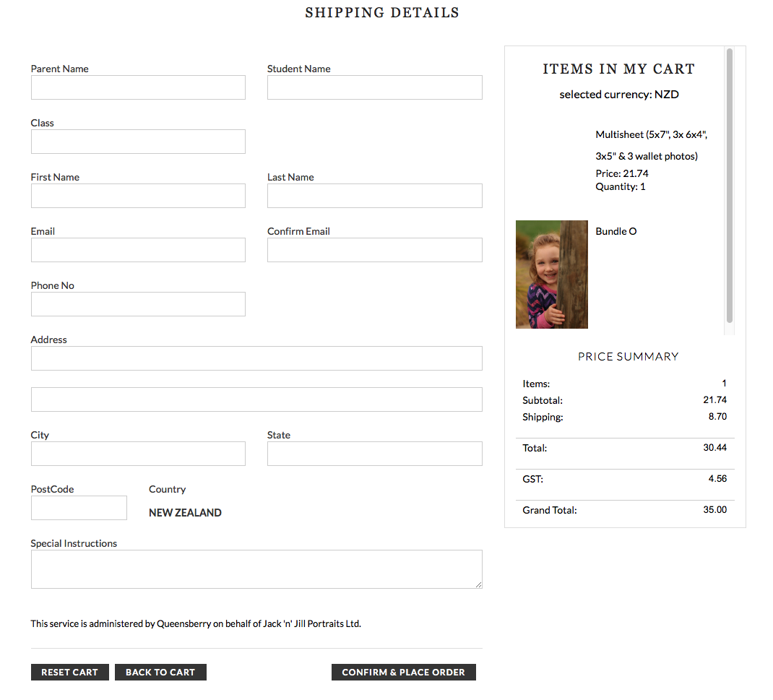
Task: Click the Phone No input box
Action: point(138,304)
